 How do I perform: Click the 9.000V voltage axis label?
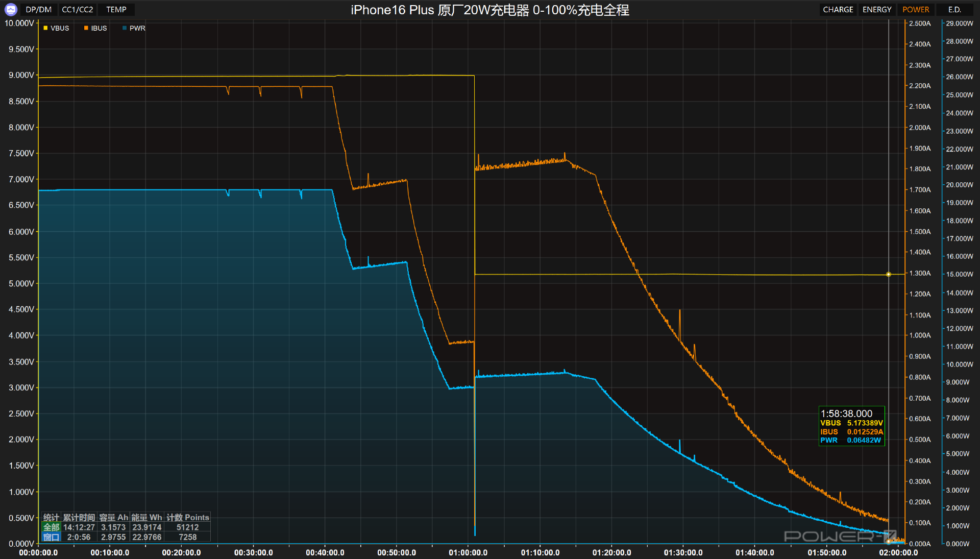tap(21, 75)
